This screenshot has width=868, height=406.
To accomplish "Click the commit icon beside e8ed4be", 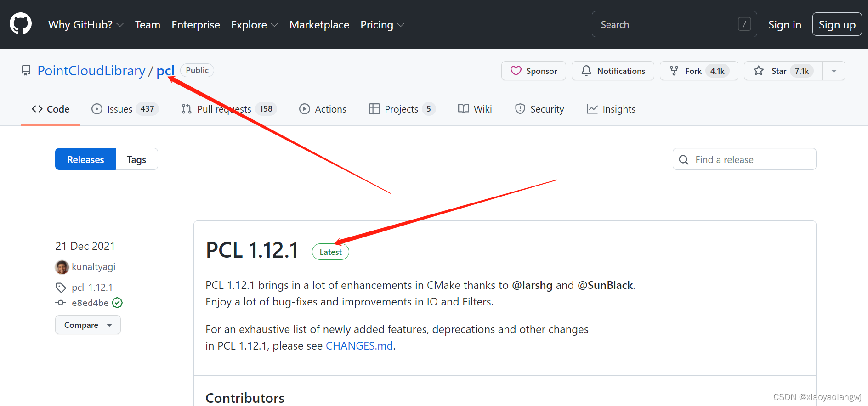I will point(61,303).
